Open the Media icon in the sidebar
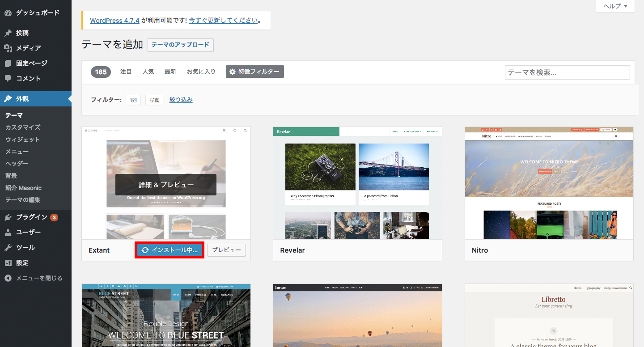This screenshot has height=347, width=644. click(x=8, y=48)
